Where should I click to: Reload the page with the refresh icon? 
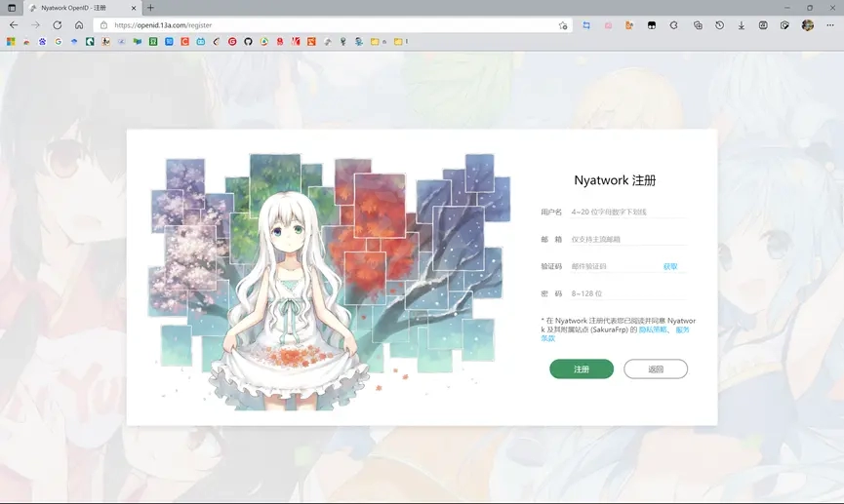pyautogui.click(x=58, y=25)
